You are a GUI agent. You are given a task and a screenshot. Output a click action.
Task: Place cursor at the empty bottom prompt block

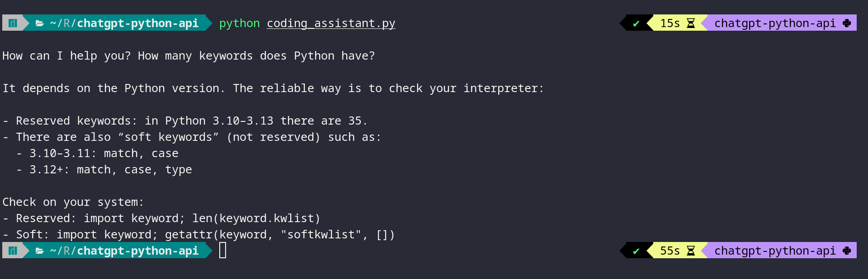coord(222,251)
